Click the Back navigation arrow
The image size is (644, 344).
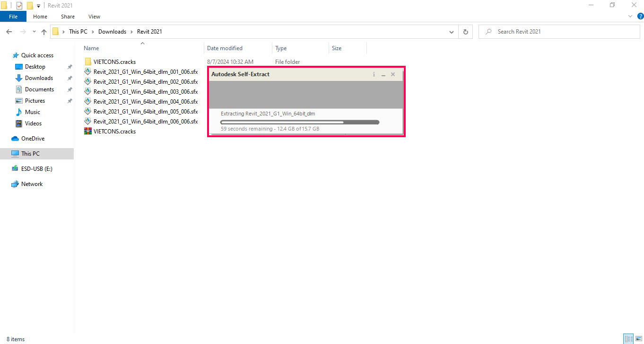pos(9,32)
